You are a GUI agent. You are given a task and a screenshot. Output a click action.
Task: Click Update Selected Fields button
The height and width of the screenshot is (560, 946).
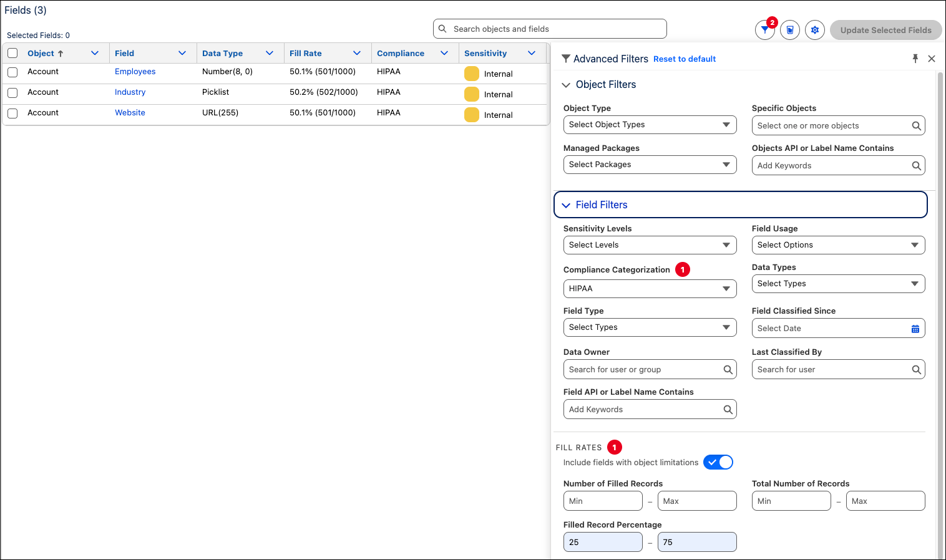pos(885,30)
